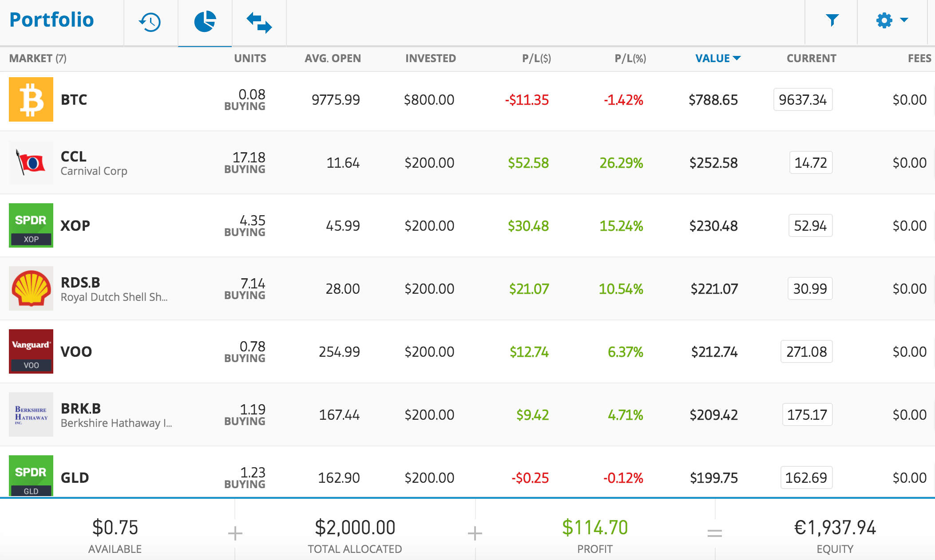Sort by INVESTED column header
Image resolution: width=935 pixels, height=560 pixels.
coord(430,58)
